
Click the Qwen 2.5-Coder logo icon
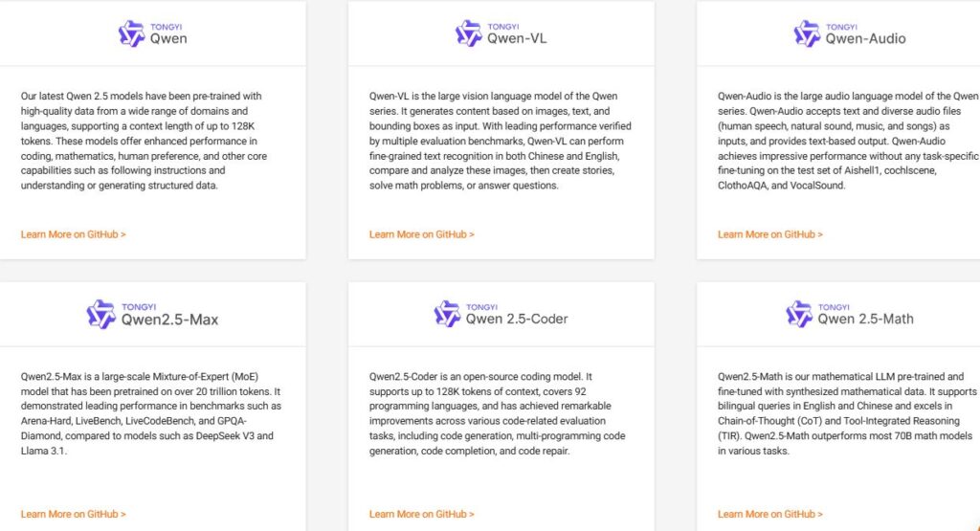(x=447, y=314)
